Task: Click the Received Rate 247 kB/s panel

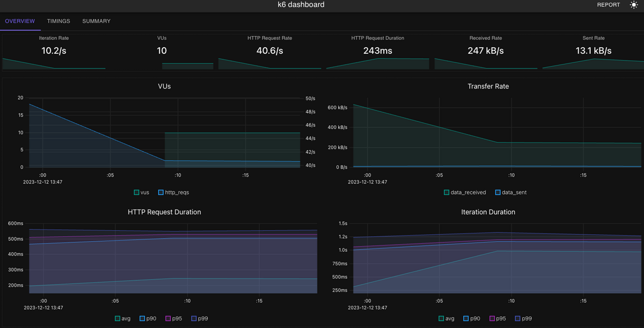Action: 485,52
